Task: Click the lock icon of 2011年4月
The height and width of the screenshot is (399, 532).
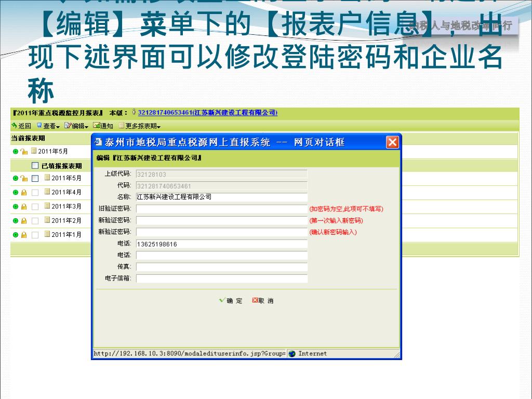Action: pyautogui.click(x=24, y=192)
